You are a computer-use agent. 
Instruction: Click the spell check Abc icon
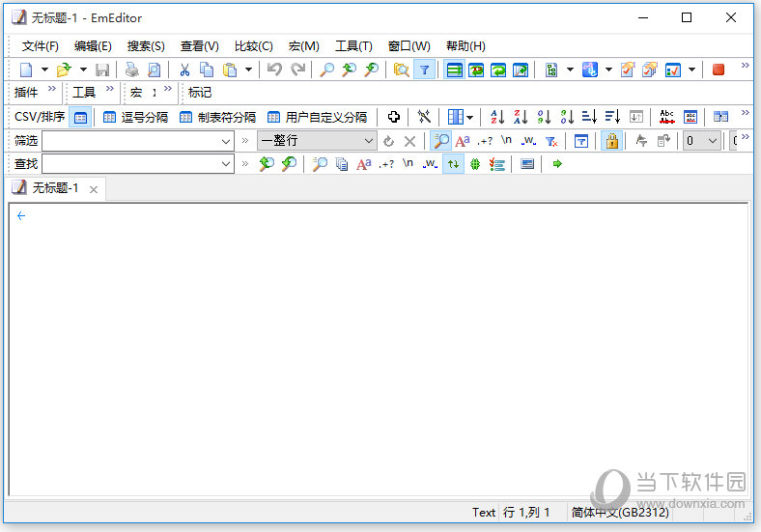tap(666, 117)
